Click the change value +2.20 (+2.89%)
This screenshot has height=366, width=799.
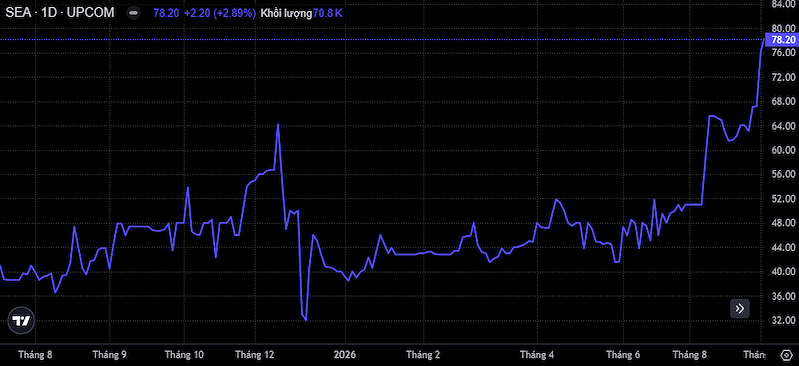click(220, 13)
